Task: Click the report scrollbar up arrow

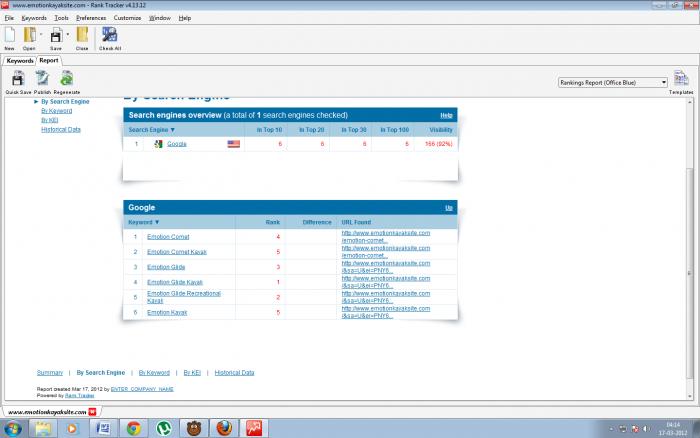Action: pyautogui.click(x=690, y=102)
